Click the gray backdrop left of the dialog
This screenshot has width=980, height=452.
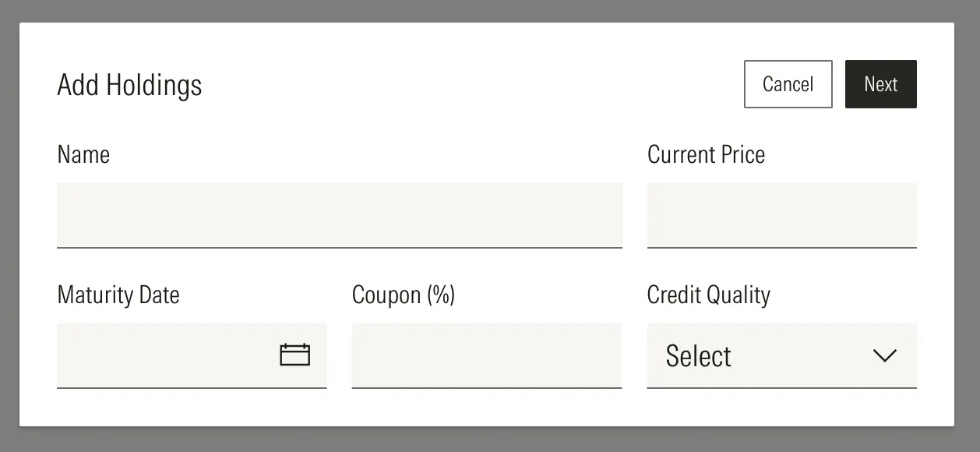pos(9,226)
